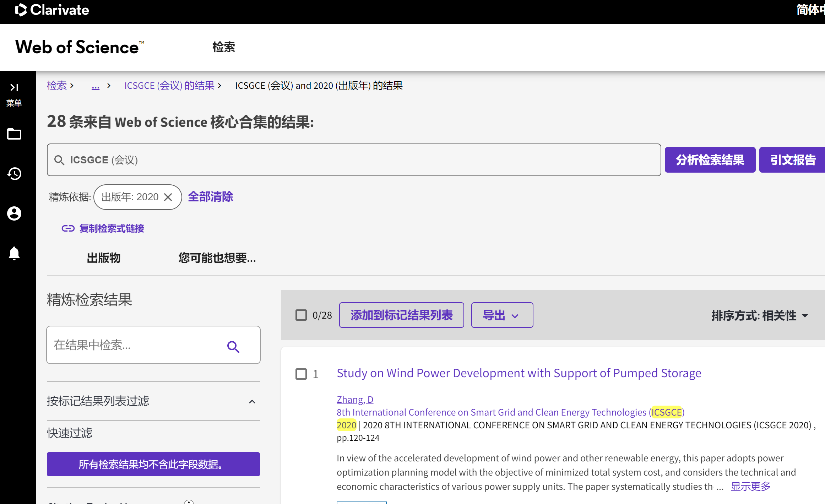Viewport: 825px width, 504px height.
Task: Click the 所有检索结果均不含此字段数据 banner
Action: pos(153,464)
